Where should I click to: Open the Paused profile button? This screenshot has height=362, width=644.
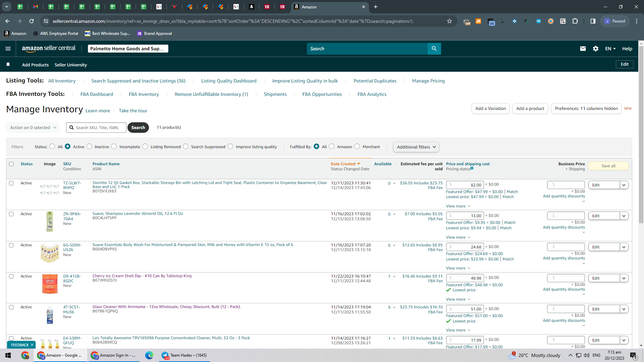(x=615, y=21)
